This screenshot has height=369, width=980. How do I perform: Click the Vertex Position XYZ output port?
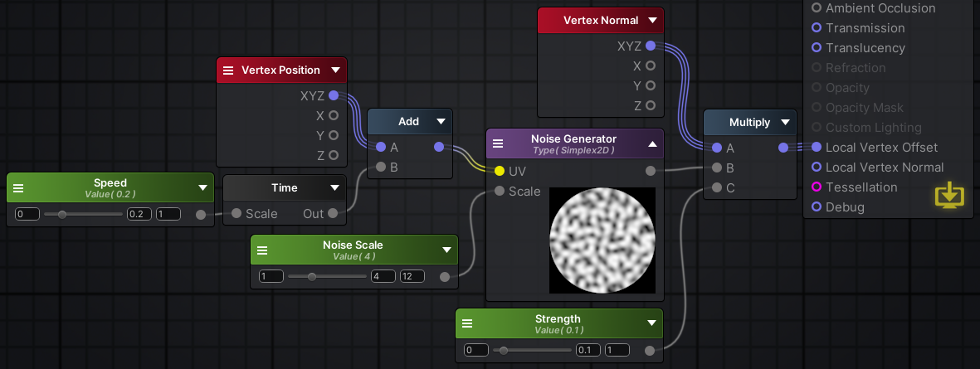tap(333, 95)
